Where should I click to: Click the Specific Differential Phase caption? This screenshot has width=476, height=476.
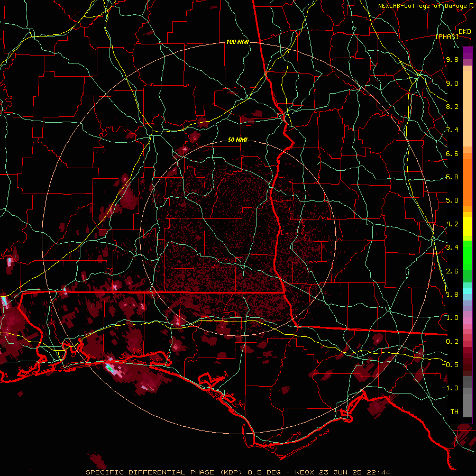238,472
